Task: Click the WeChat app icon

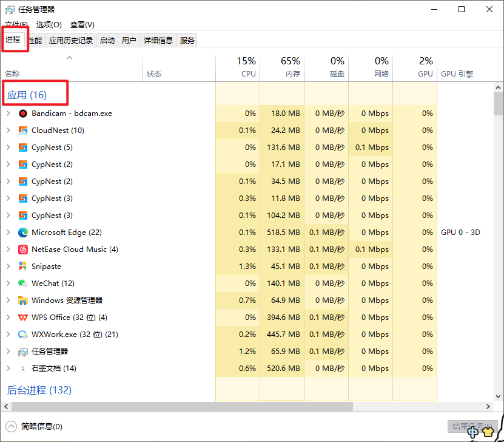Action: pos(23,284)
